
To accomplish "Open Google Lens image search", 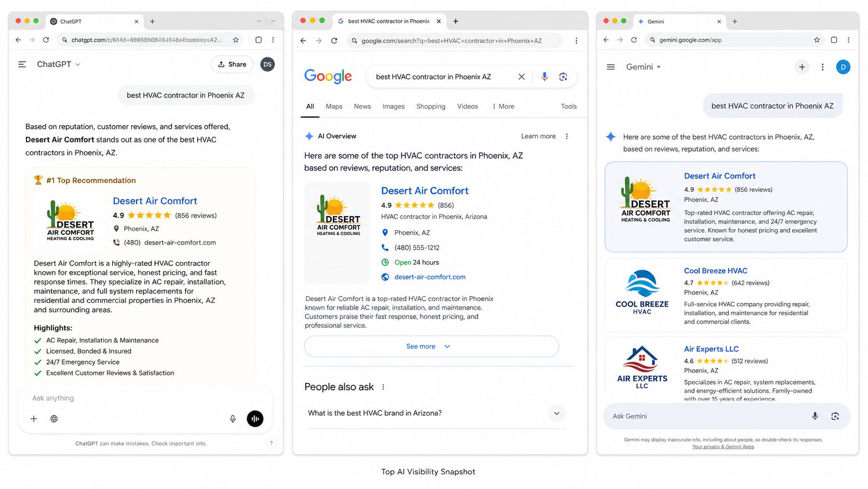I will click(x=563, y=77).
